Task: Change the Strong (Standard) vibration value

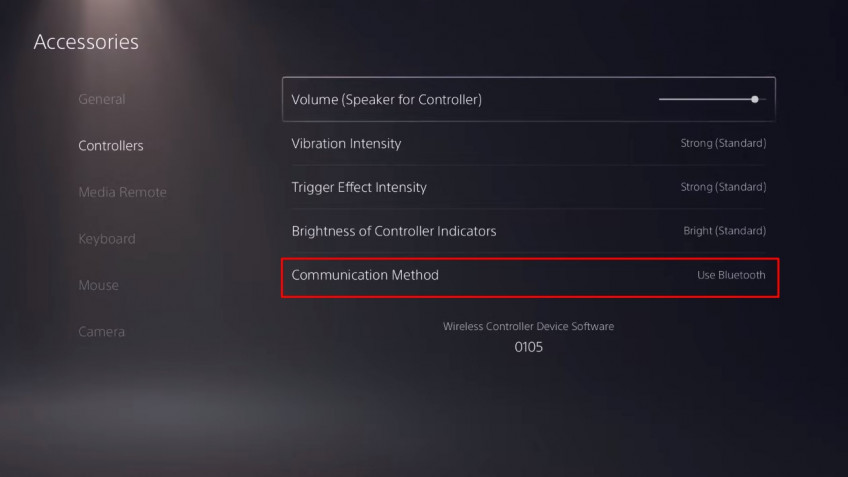Action: pos(723,143)
